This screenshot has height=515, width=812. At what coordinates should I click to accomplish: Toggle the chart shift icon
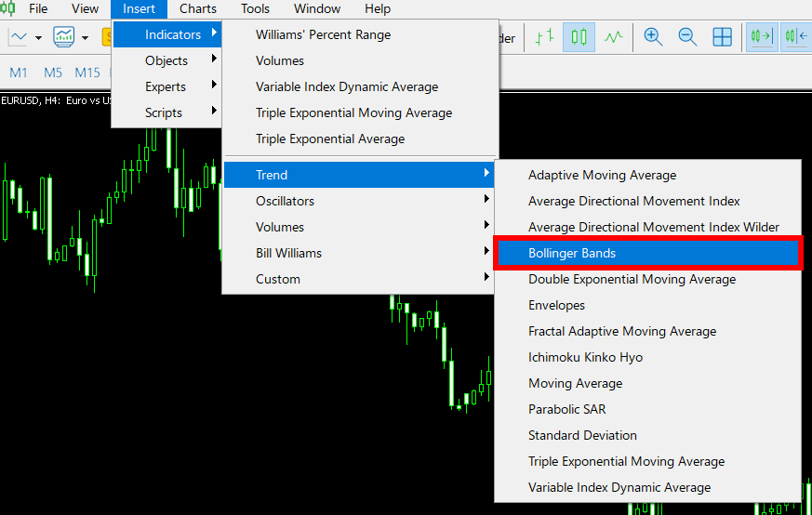795,37
